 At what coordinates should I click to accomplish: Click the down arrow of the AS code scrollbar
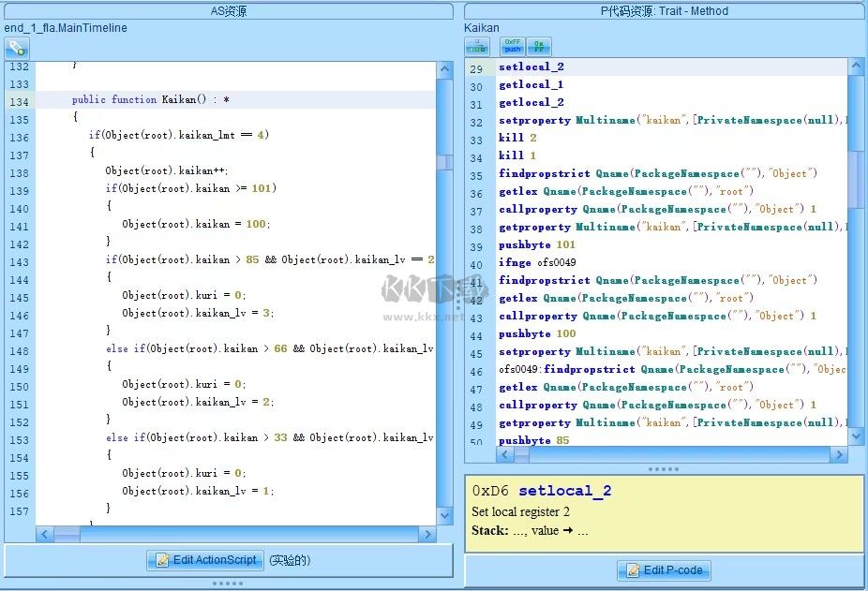(x=445, y=515)
